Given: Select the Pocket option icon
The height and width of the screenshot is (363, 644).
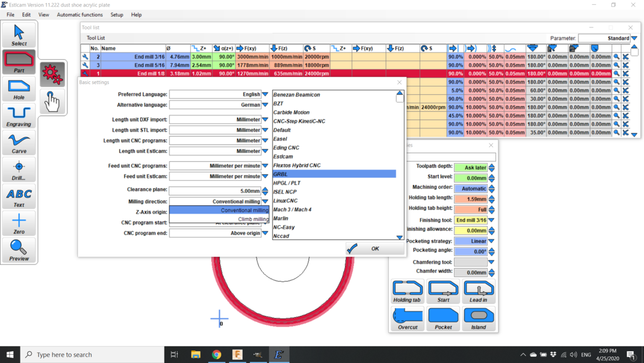Looking at the screenshot, I should tap(443, 318).
